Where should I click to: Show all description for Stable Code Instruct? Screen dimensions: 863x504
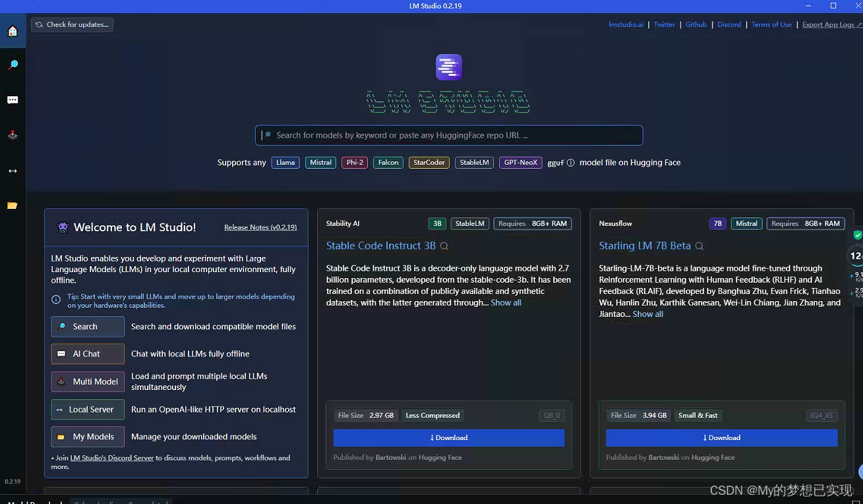click(x=506, y=302)
